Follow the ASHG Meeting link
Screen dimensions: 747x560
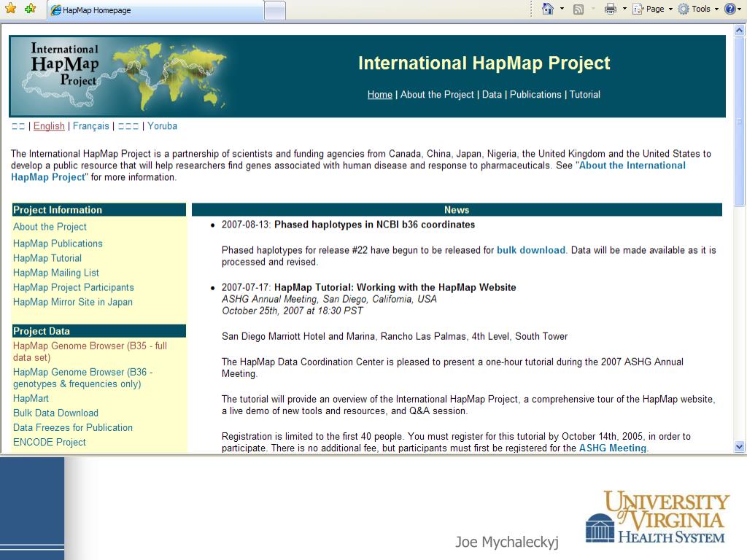coord(613,448)
